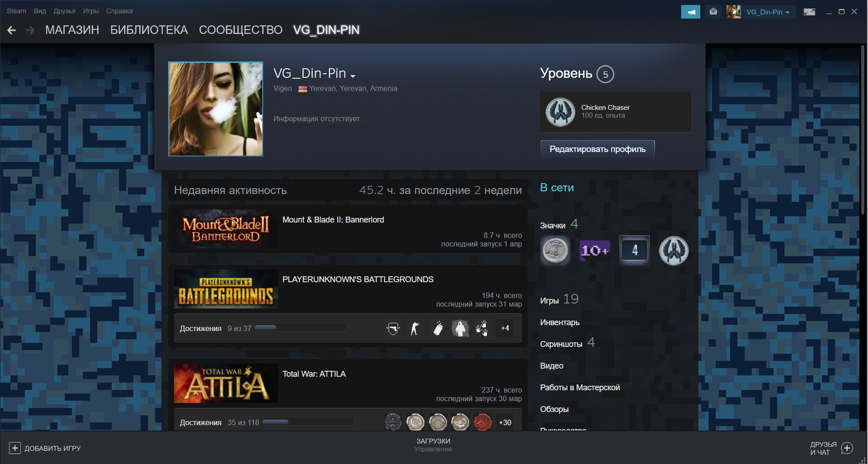Open the Обзоры link

click(554, 409)
